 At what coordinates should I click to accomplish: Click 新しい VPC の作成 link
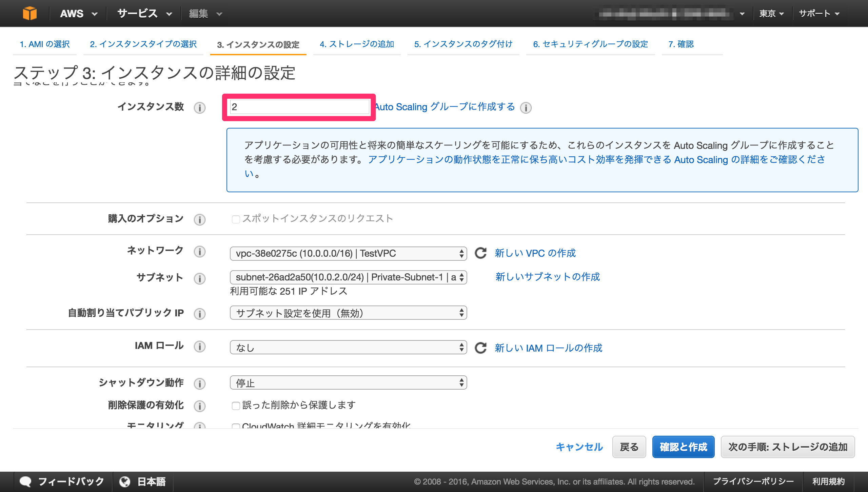tap(535, 253)
